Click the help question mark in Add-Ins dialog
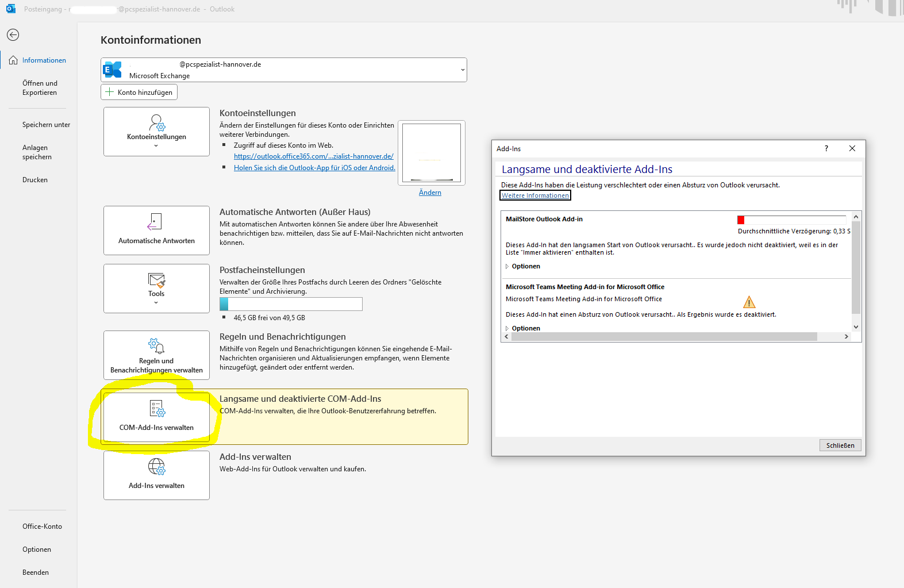The image size is (904, 588). tap(826, 148)
